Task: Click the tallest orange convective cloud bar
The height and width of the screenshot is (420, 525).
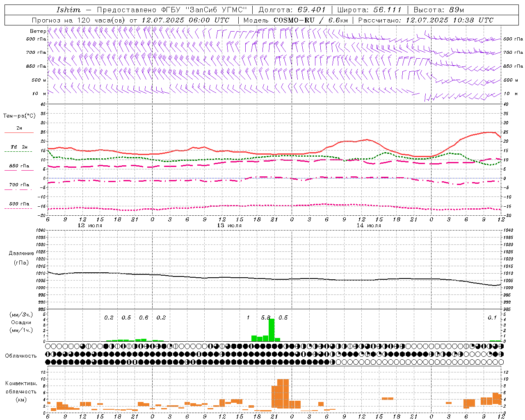Action: (x=283, y=394)
